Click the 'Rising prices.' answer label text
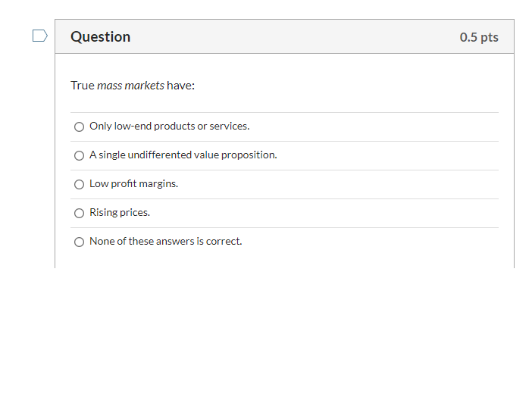The image size is (532, 400). (x=120, y=213)
